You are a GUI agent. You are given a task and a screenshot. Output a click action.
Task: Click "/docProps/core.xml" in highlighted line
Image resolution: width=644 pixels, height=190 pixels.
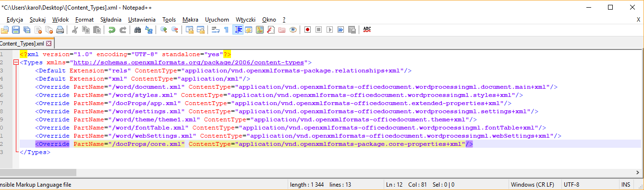(146, 144)
